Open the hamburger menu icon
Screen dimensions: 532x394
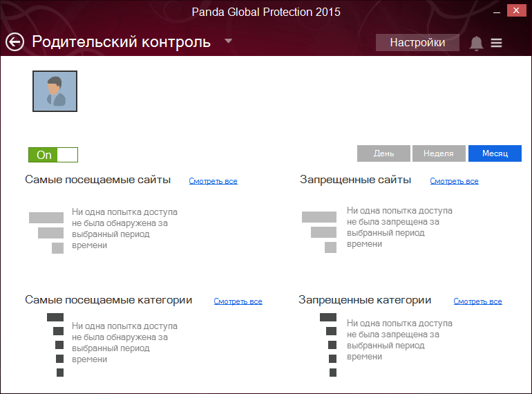point(496,43)
